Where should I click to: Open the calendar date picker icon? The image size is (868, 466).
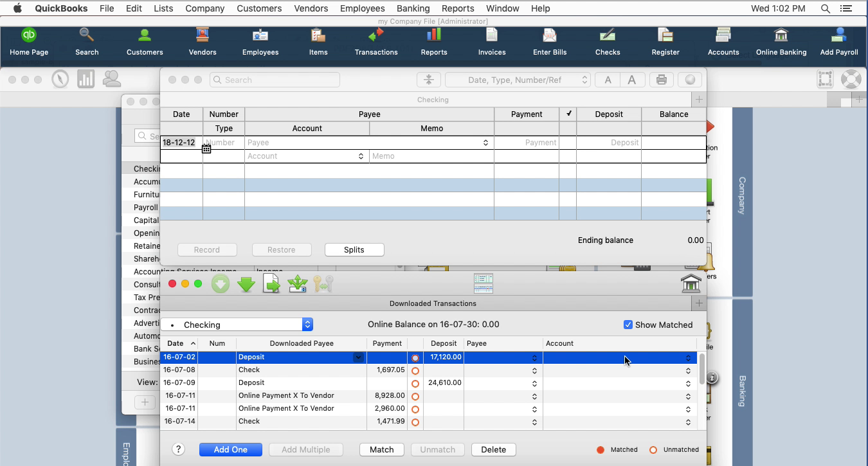[x=206, y=148]
